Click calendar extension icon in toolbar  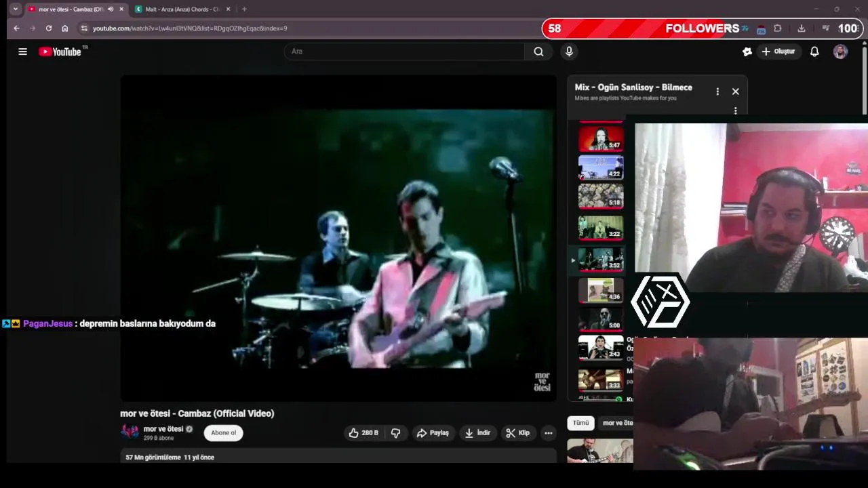761,28
